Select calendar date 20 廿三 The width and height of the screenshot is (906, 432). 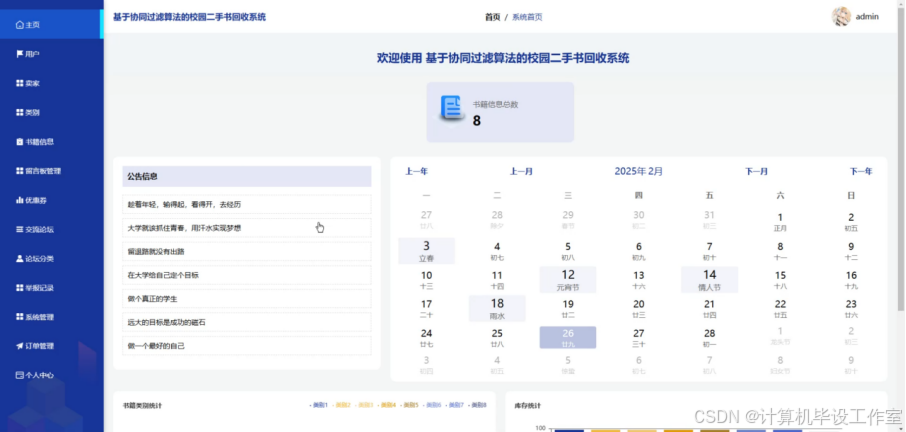(x=638, y=308)
